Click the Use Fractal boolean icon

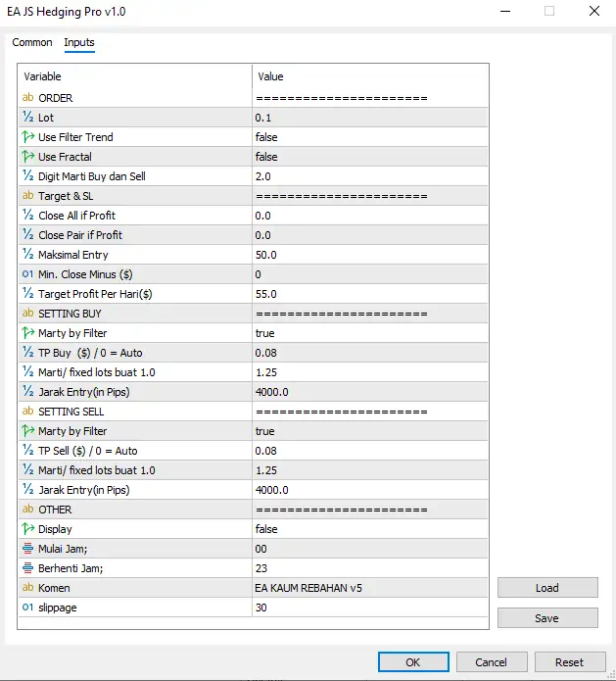tap(27, 157)
